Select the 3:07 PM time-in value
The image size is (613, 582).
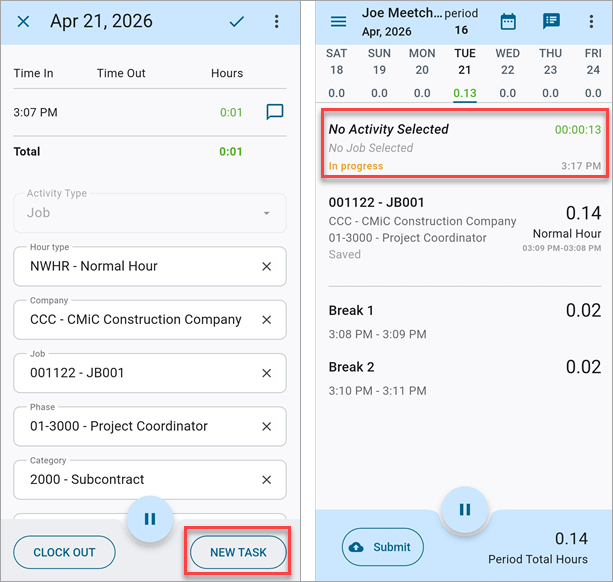(x=36, y=113)
